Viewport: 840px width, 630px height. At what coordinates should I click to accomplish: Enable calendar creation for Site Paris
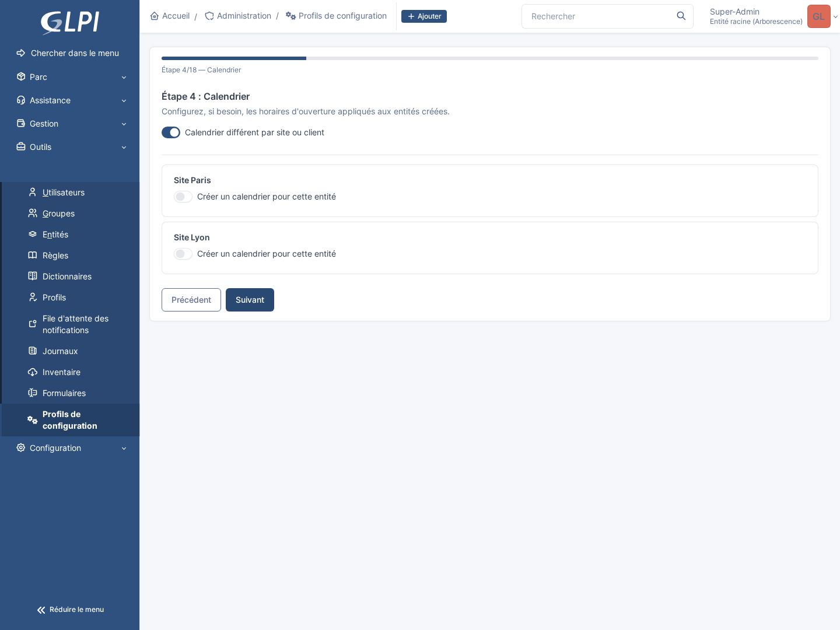pyautogui.click(x=183, y=197)
